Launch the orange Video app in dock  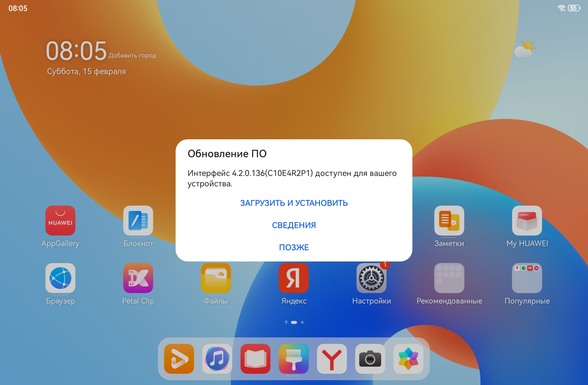[179, 359]
